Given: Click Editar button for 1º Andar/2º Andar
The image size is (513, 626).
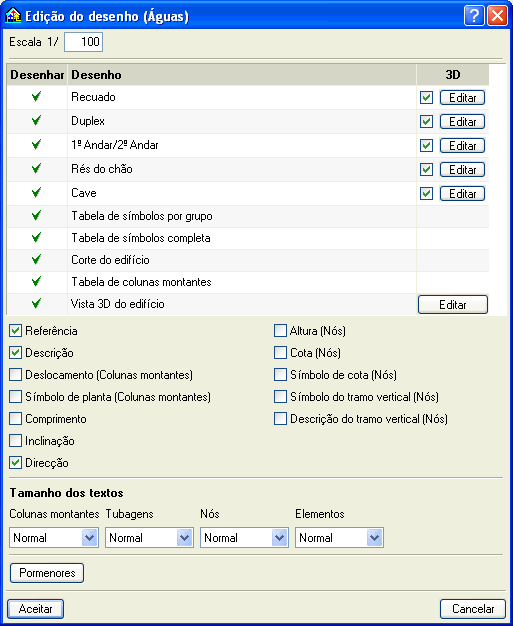Looking at the screenshot, I should [462, 146].
